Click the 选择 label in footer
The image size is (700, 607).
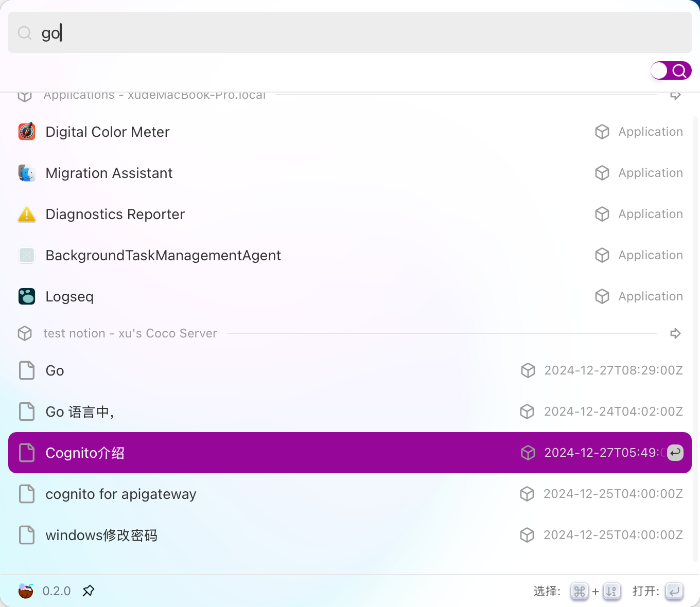pos(547,592)
